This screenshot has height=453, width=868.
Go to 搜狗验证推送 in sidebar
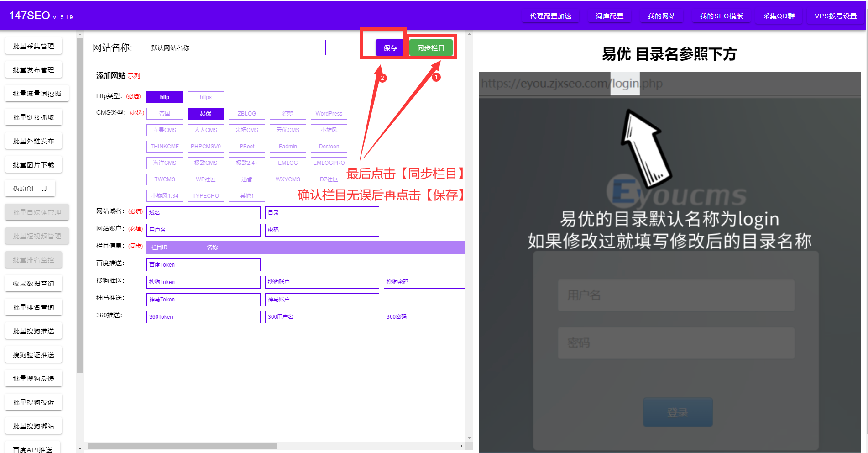(33, 355)
